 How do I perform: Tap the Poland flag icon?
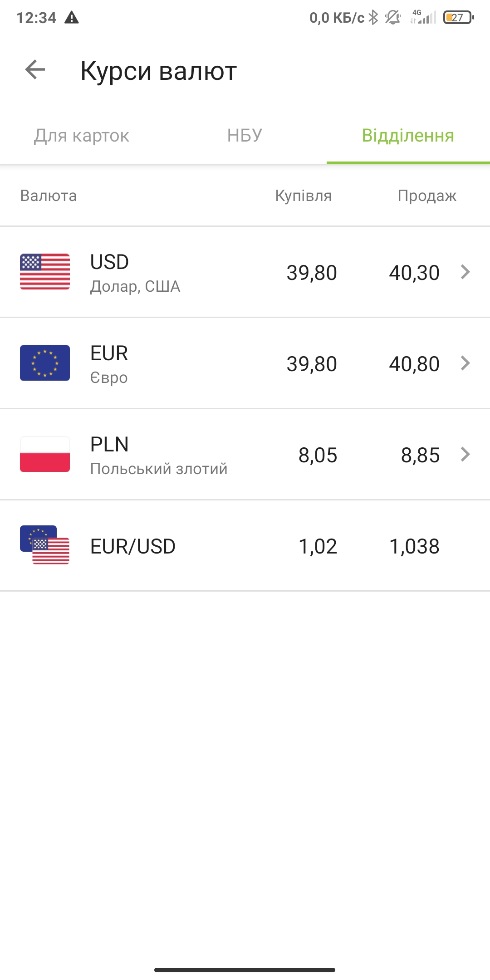(x=45, y=454)
